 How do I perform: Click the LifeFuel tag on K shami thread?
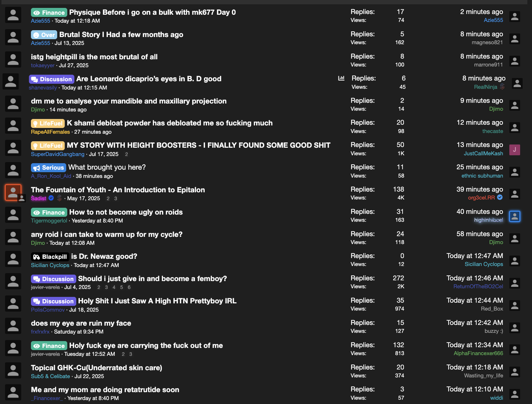(47, 123)
